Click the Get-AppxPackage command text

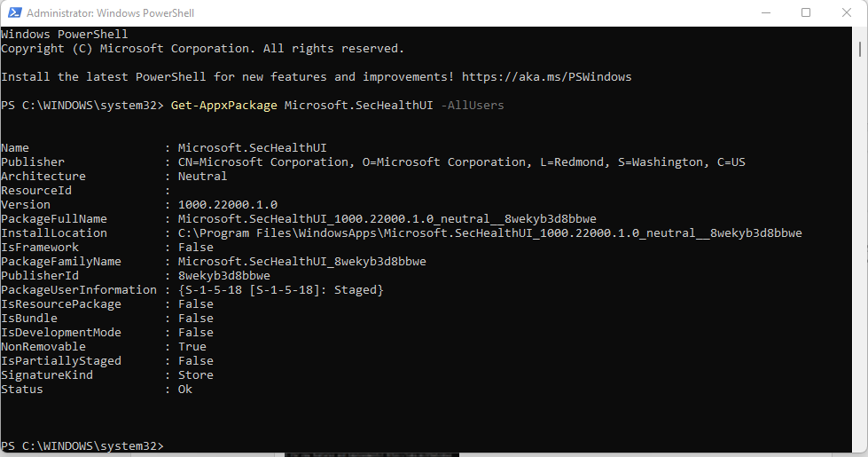point(223,106)
